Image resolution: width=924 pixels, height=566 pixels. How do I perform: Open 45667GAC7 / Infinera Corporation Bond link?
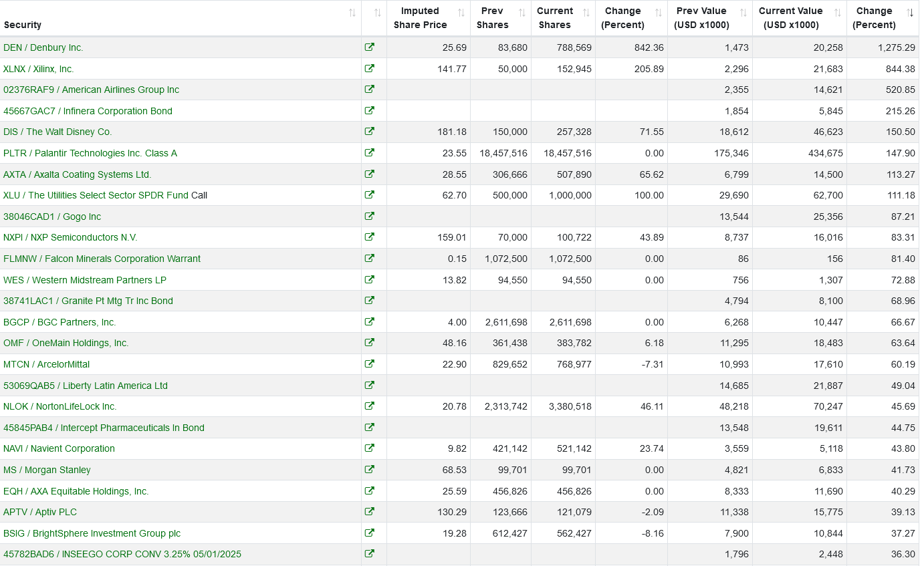click(88, 111)
